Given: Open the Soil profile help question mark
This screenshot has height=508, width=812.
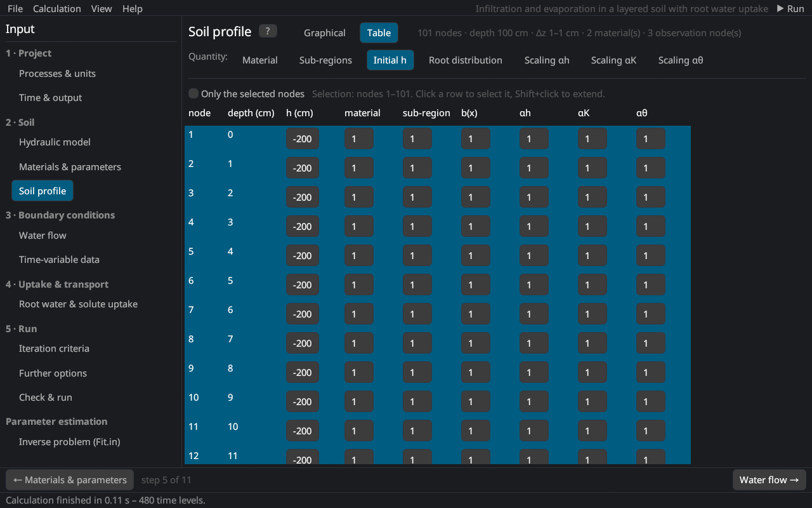Looking at the screenshot, I should coord(268,32).
